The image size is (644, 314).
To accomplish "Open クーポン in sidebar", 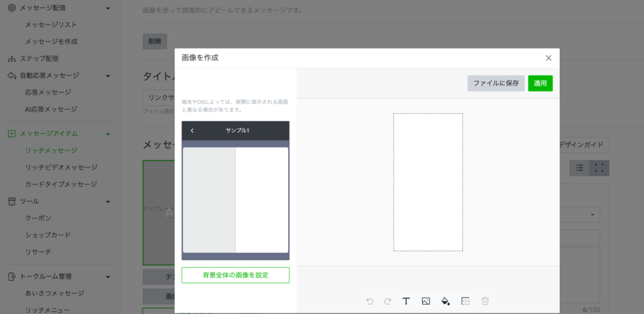I will pos(38,218).
